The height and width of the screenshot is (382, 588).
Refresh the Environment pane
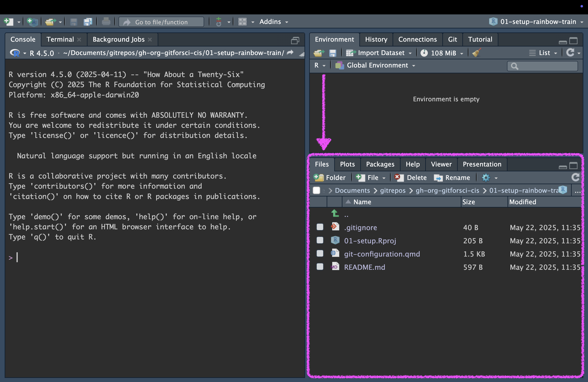[570, 52]
